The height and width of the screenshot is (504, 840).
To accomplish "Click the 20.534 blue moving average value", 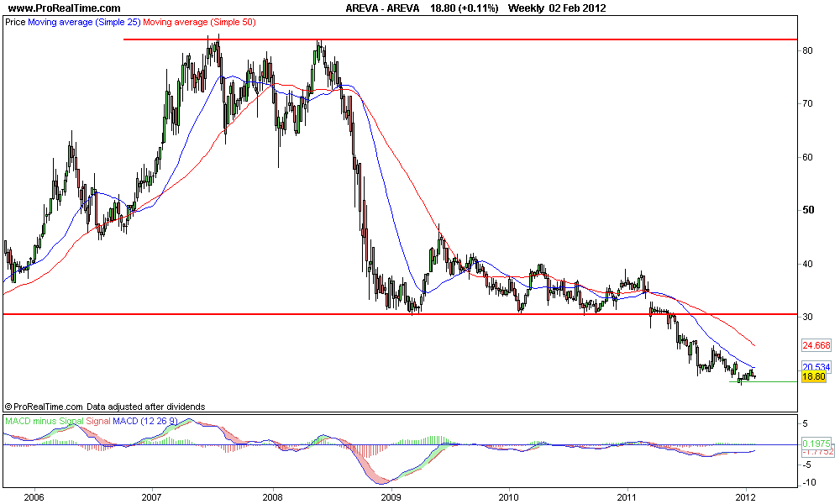I will [816, 367].
